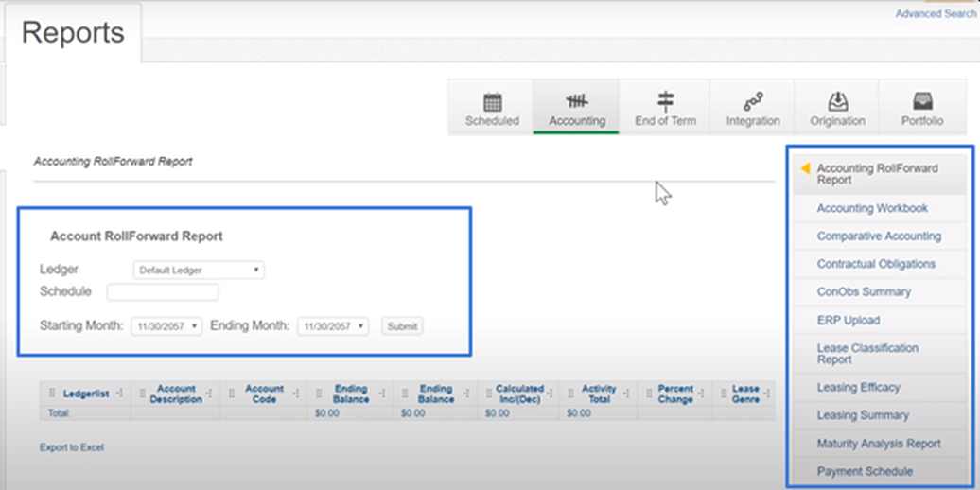Open the Advanced Search link

pos(935,14)
